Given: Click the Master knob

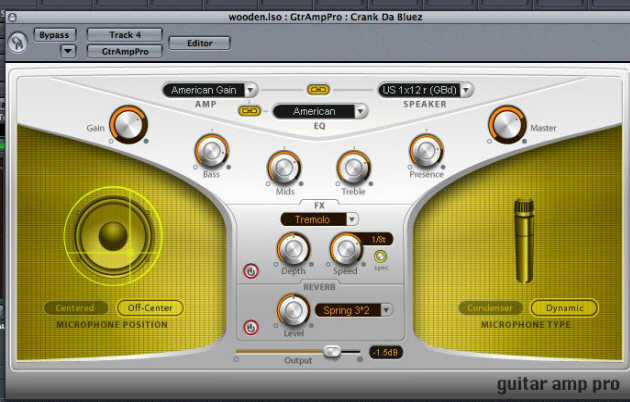Looking at the screenshot, I should tap(507, 124).
